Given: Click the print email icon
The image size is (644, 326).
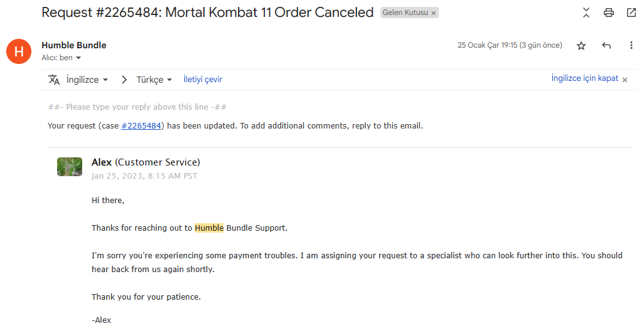Looking at the screenshot, I should pyautogui.click(x=608, y=13).
